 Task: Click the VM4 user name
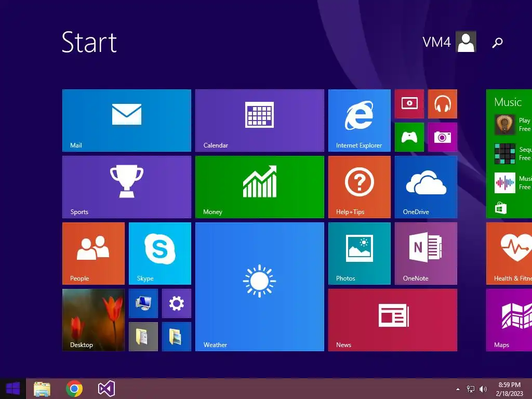(436, 42)
